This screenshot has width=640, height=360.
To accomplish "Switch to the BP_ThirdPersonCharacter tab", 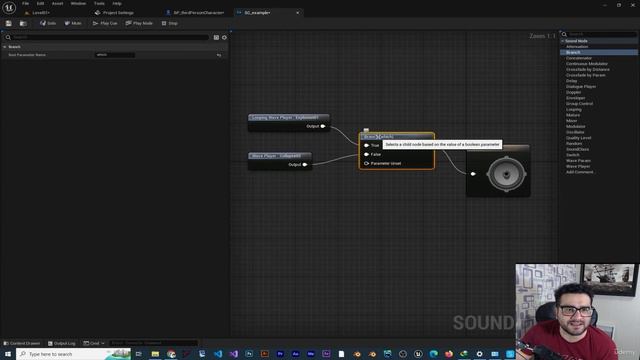I will click(x=195, y=13).
